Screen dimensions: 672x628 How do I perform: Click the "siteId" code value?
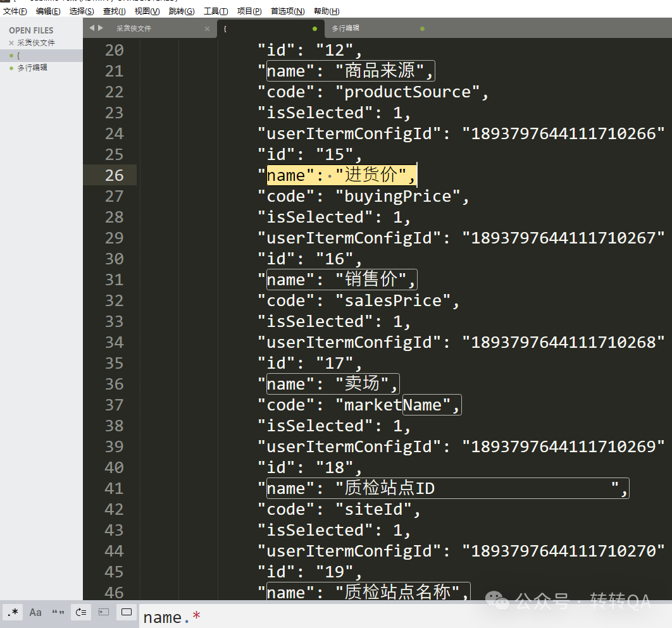point(374,509)
